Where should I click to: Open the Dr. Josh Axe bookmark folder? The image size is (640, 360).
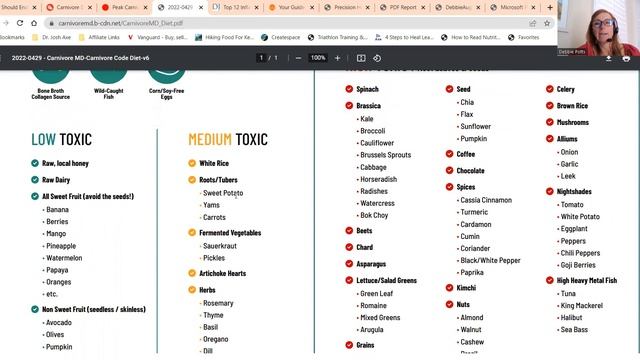[51, 37]
